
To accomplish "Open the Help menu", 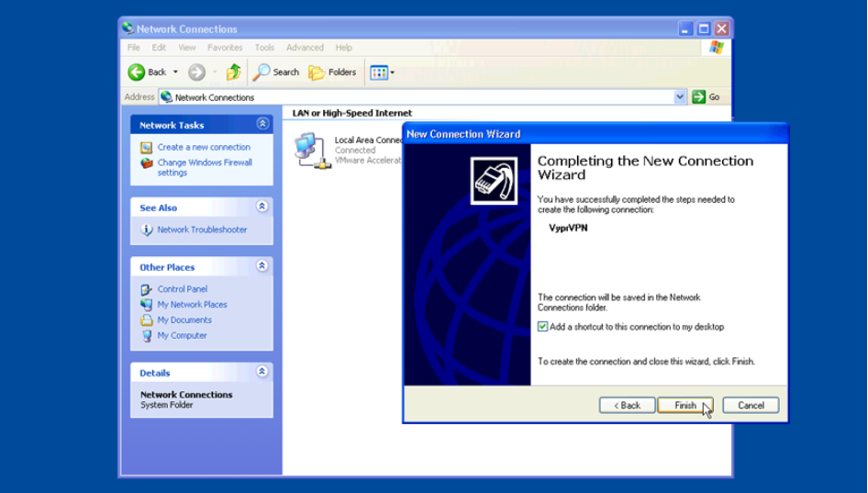I will pos(343,48).
